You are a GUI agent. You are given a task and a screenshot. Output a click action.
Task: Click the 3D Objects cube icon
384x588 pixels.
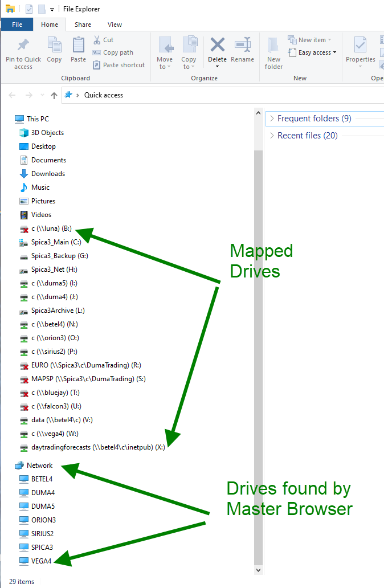[24, 133]
